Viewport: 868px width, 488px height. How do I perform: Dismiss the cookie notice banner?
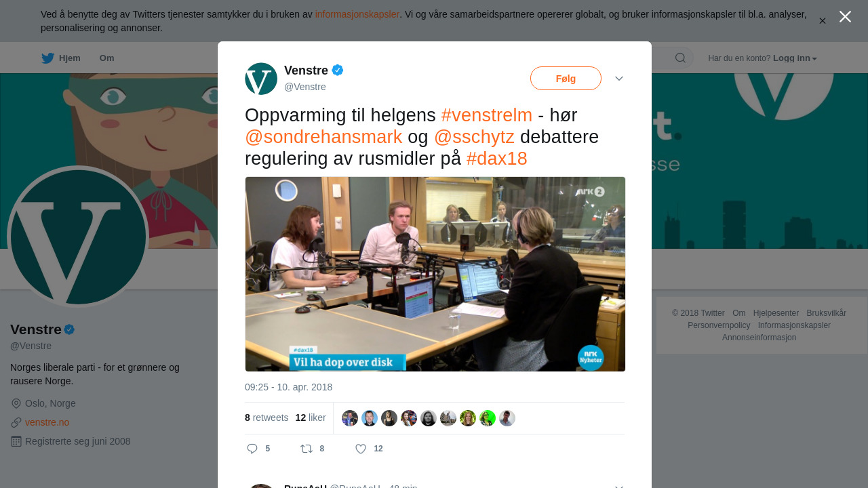tap(823, 21)
